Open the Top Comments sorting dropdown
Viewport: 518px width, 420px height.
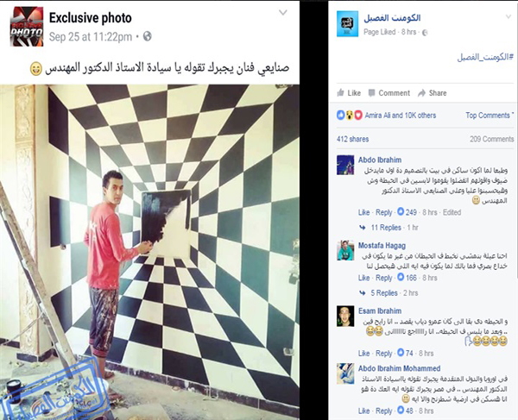(x=490, y=116)
